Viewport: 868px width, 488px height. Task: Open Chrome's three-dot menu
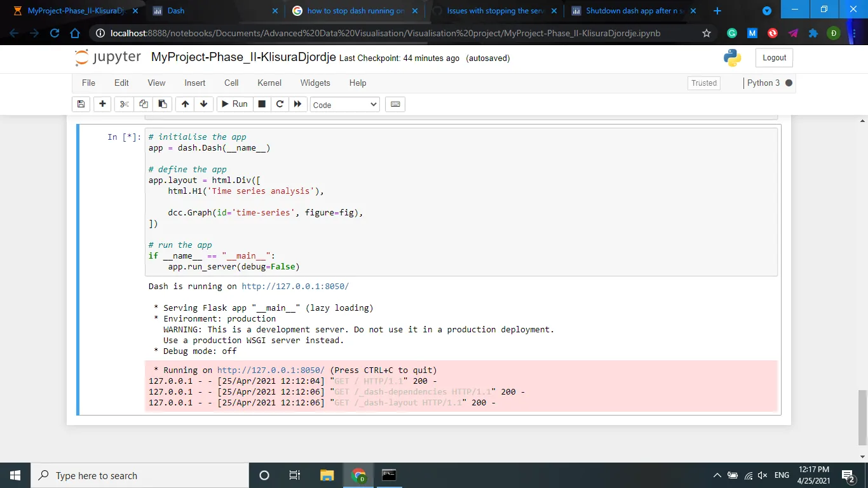click(x=854, y=33)
